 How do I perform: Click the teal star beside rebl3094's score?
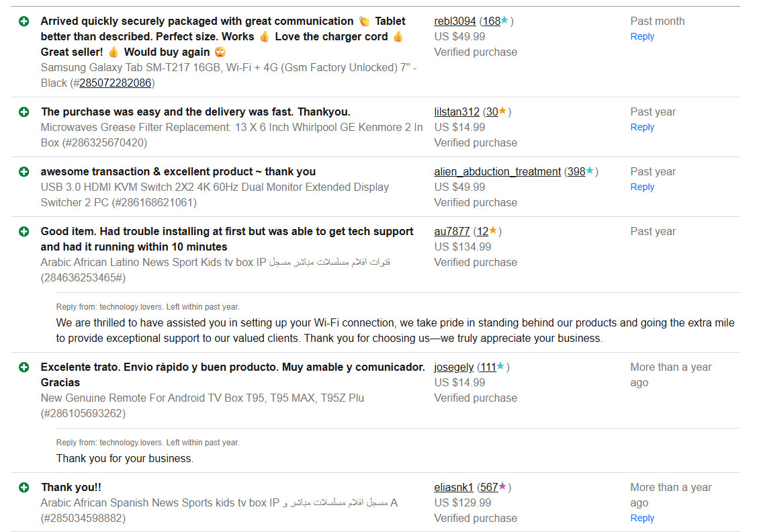point(505,21)
